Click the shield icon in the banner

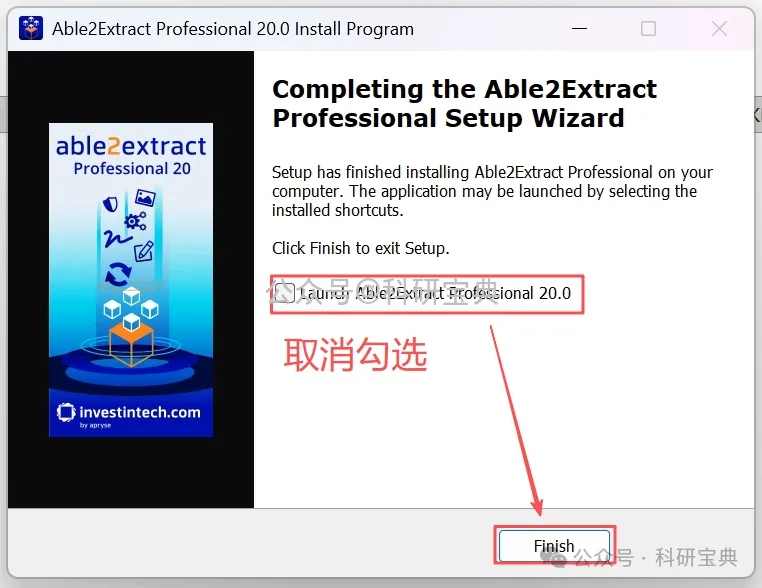111,204
